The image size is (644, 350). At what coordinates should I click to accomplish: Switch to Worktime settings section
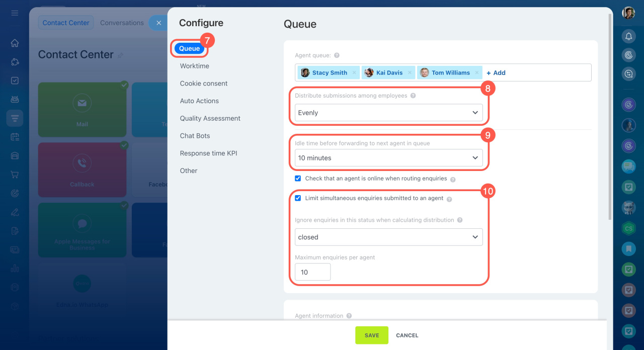pyautogui.click(x=194, y=66)
